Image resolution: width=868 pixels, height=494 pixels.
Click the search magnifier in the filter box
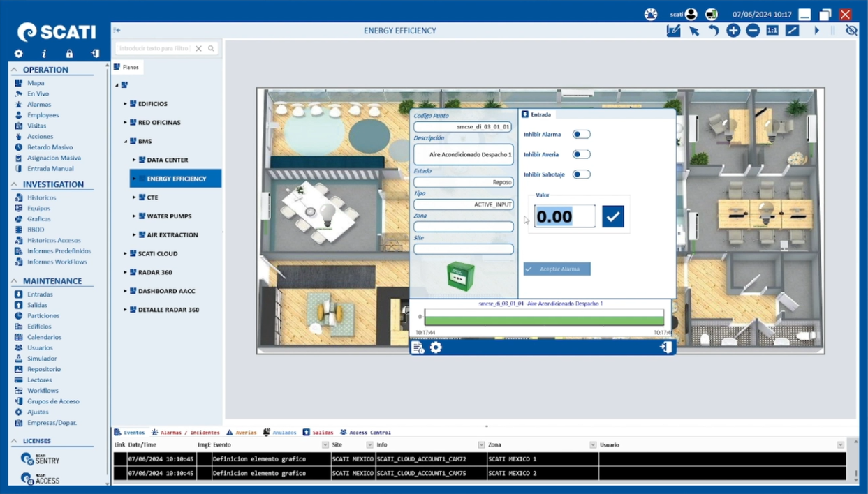tap(211, 49)
